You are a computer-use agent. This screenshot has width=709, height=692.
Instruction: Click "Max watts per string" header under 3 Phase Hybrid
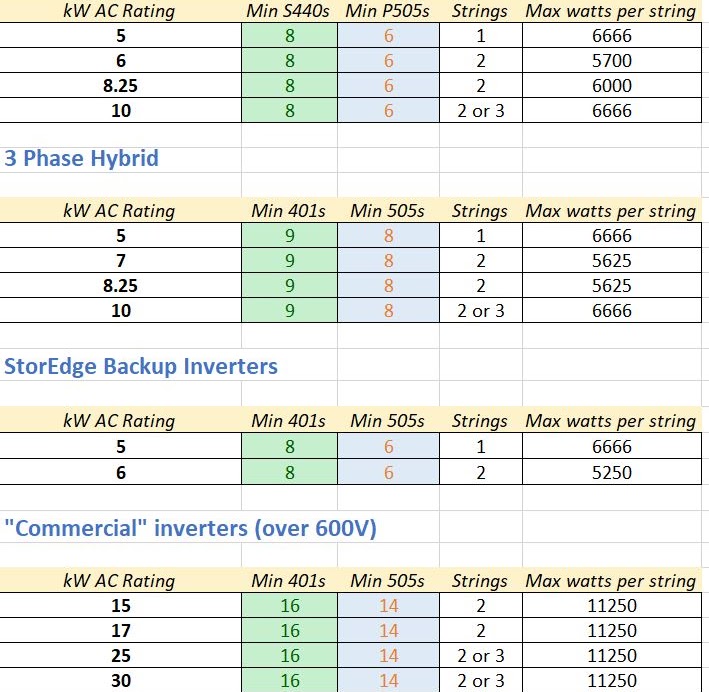(611, 211)
